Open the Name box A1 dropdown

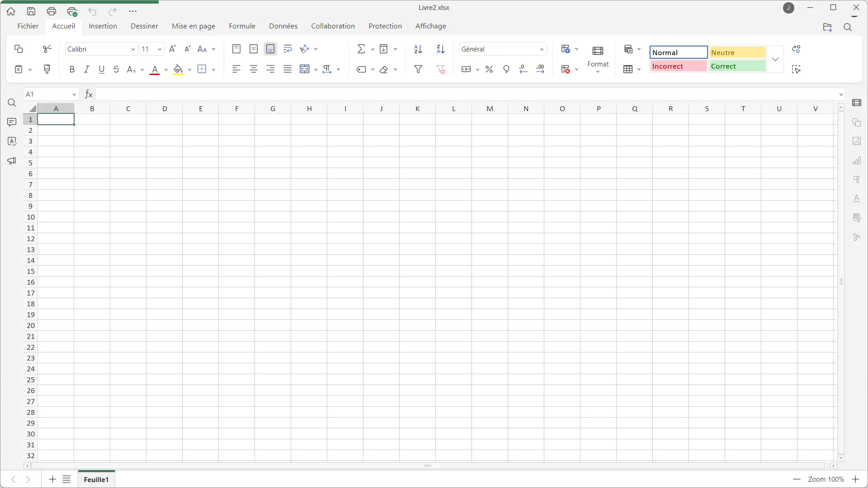click(x=74, y=94)
